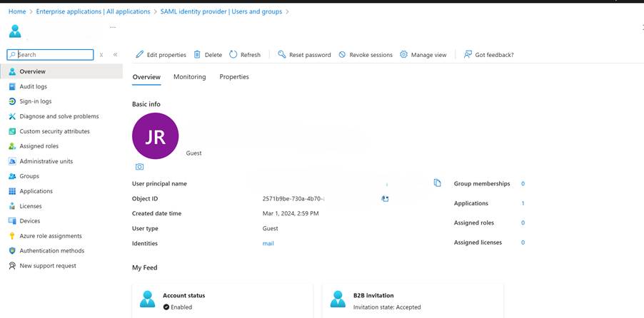
Task: Click the Delete trash icon
Action: (x=197, y=54)
